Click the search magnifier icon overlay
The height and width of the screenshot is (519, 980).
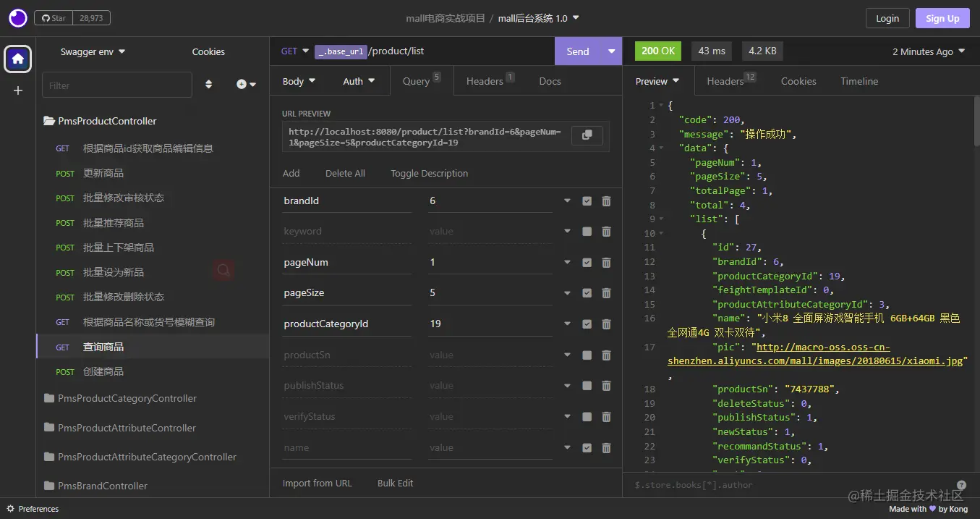click(223, 271)
